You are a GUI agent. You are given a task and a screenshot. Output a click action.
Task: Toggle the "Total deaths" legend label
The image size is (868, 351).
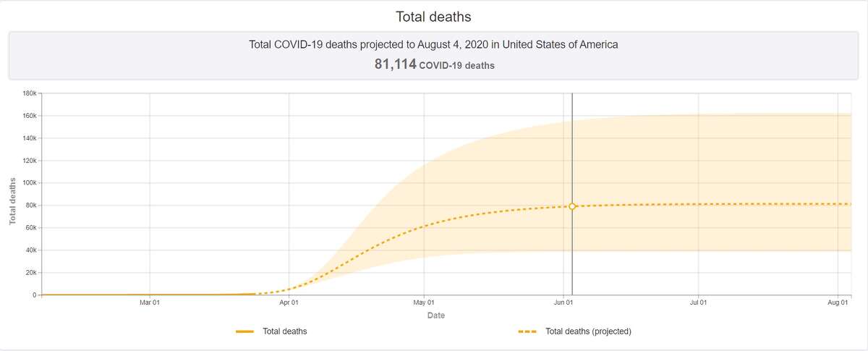(x=284, y=332)
